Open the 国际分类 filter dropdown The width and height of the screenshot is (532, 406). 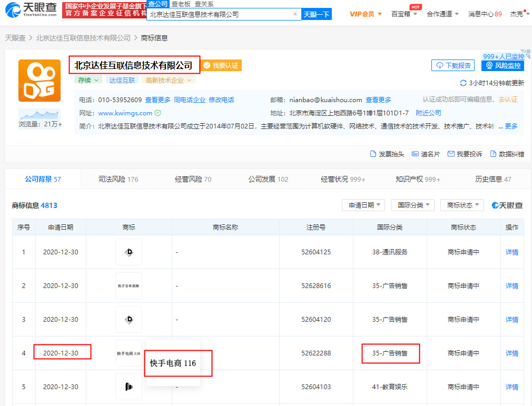coord(413,205)
